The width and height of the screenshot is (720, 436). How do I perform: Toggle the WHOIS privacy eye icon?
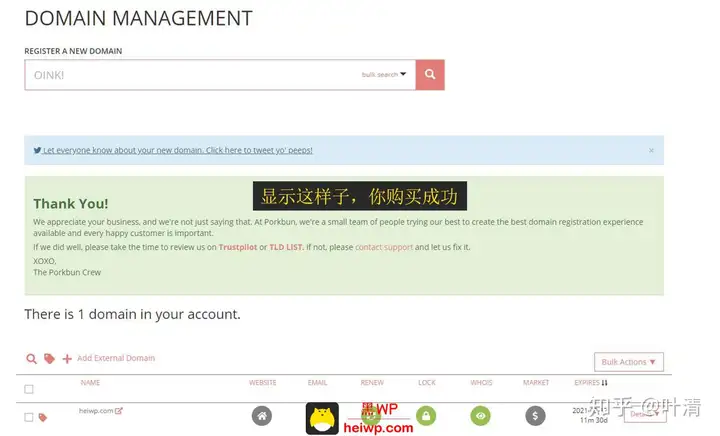click(x=480, y=416)
